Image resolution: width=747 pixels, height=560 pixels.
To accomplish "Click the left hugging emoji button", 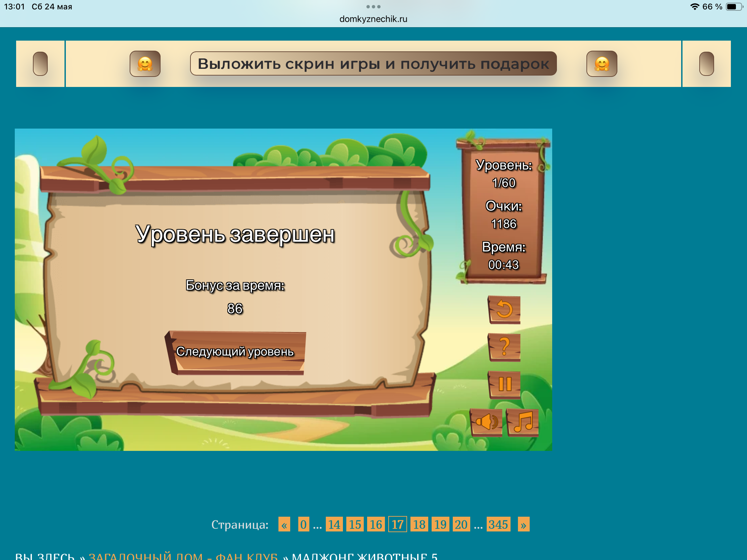I will pos(145,63).
